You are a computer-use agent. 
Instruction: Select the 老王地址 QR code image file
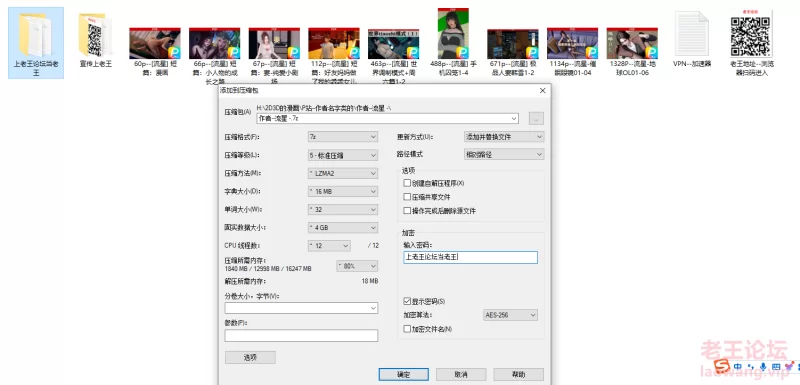(751, 33)
